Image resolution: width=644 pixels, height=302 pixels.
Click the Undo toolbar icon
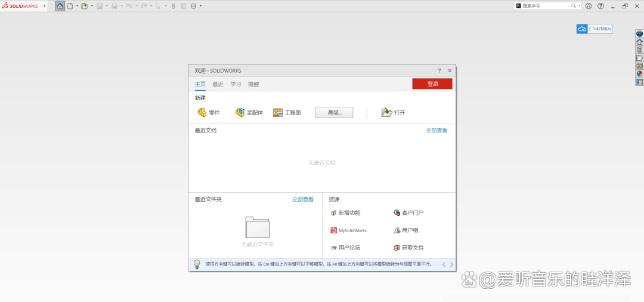[129, 6]
